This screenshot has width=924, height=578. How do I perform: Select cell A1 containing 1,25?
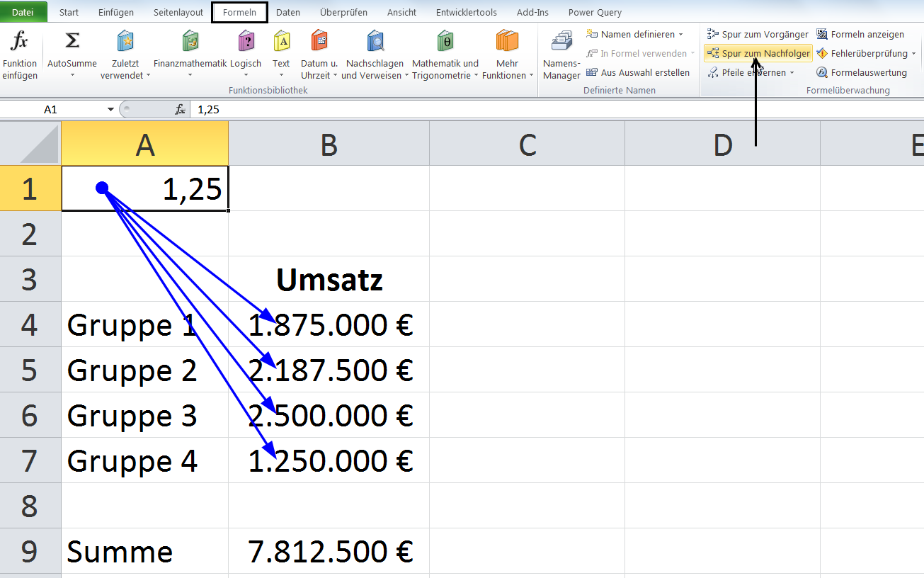[145, 188]
